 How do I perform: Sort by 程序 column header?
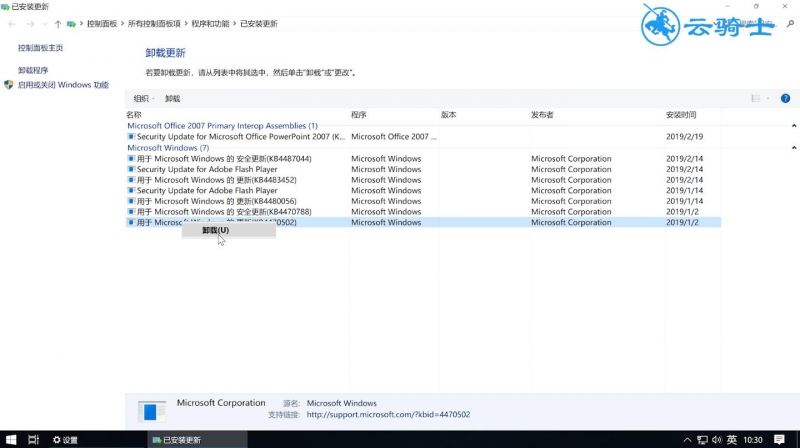click(359, 115)
